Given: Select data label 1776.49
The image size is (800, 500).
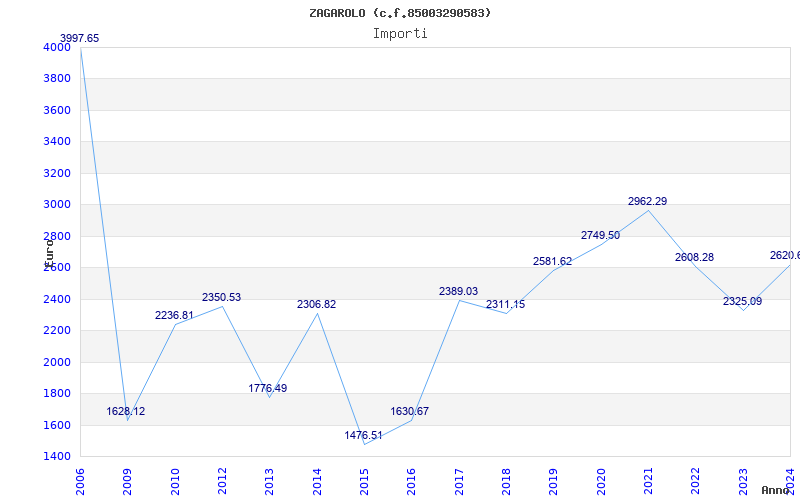Looking at the screenshot, I should 268,388.
